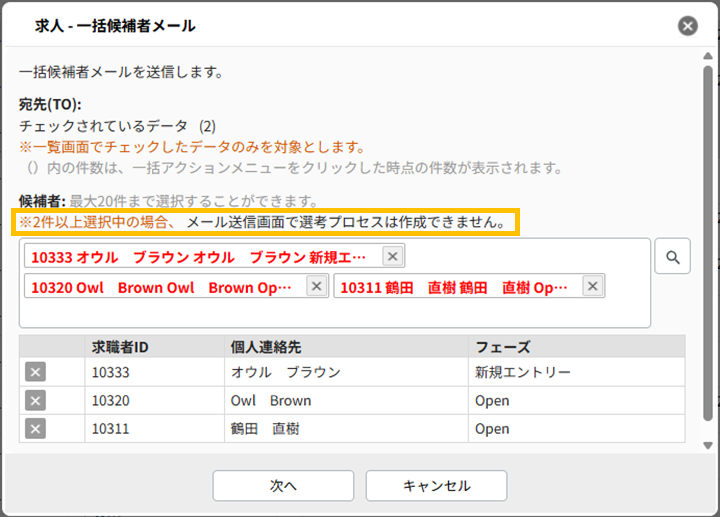Delete table row for job seeker 10333
Screen dimensions: 720x517
coord(35,373)
